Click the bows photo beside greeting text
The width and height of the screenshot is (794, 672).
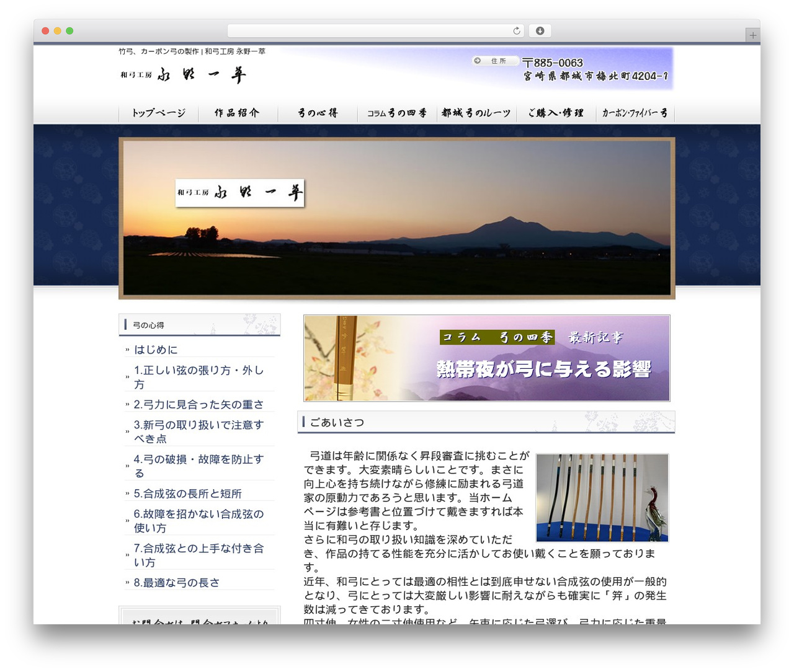(x=602, y=498)
